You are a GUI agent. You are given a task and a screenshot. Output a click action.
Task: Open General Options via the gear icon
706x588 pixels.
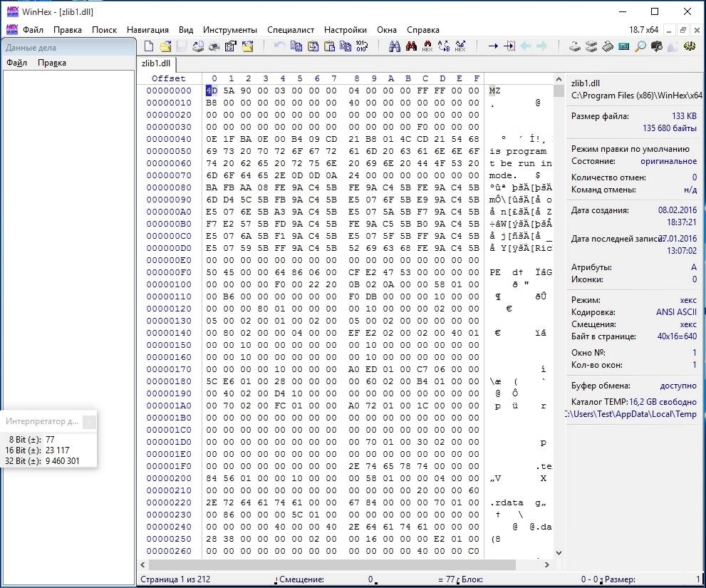pos(690,46)
